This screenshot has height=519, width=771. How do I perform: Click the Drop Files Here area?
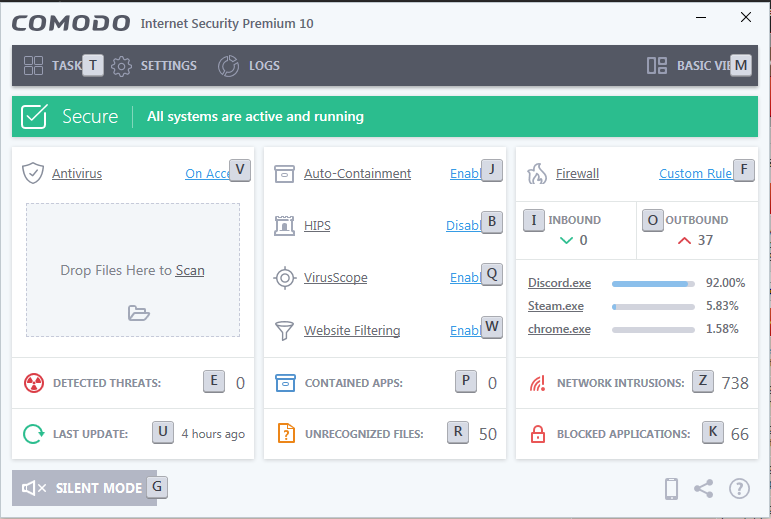(133, 270)
